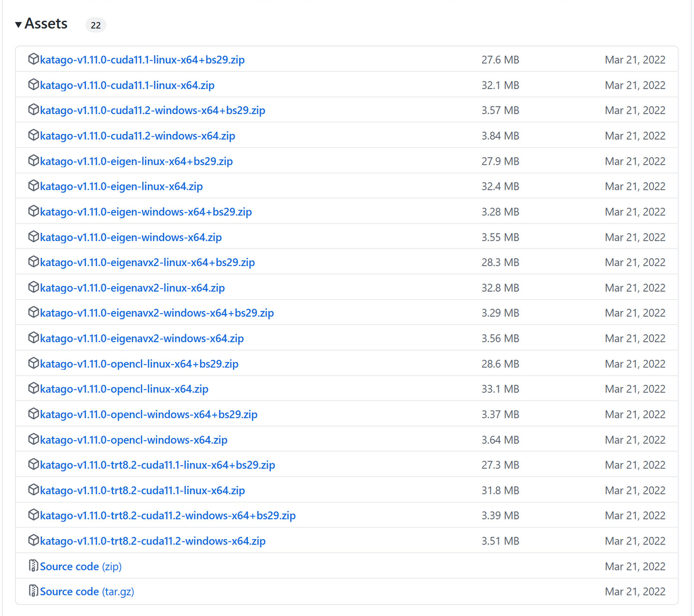The height and width of the screenshot is (616, 694).
Task: Download katago-v1.11.0-opencl-windows-x64+bs29.zip
Action: [x=148, y=415]
